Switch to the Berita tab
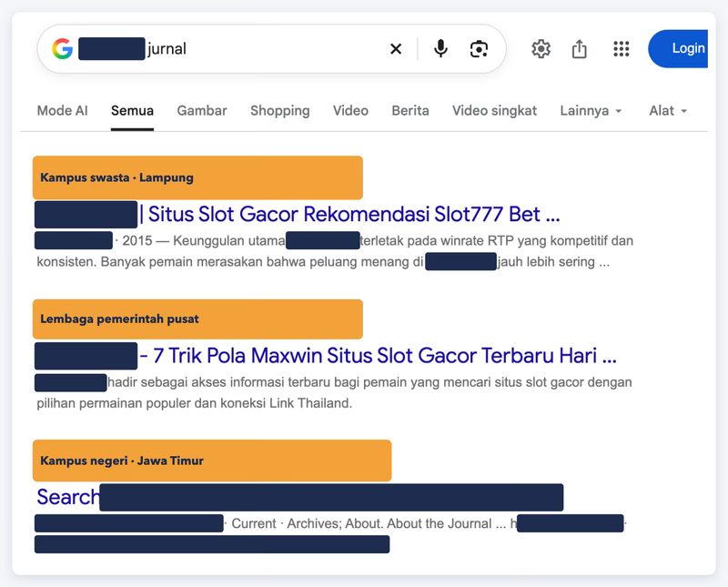728x587 pixels. [410, 110]
